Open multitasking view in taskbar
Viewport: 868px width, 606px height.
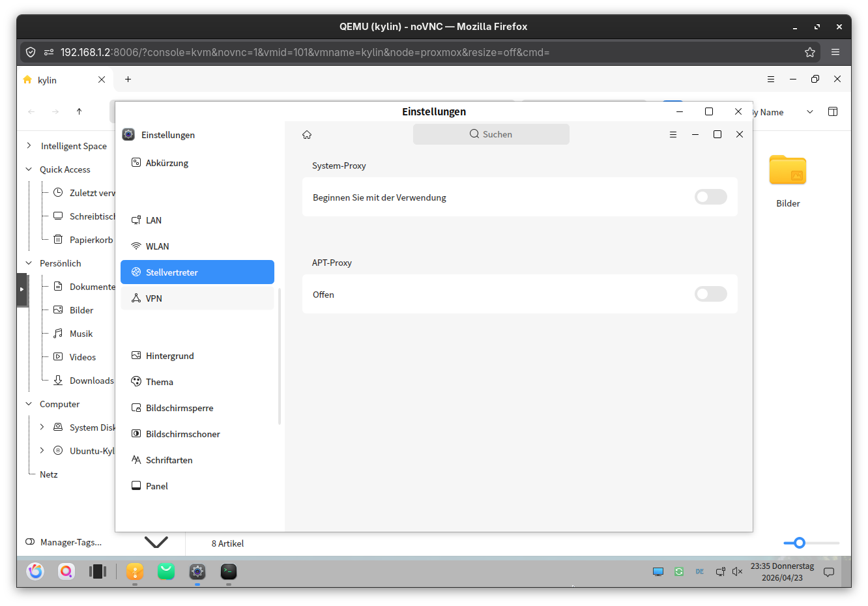[x=98, y=571]
